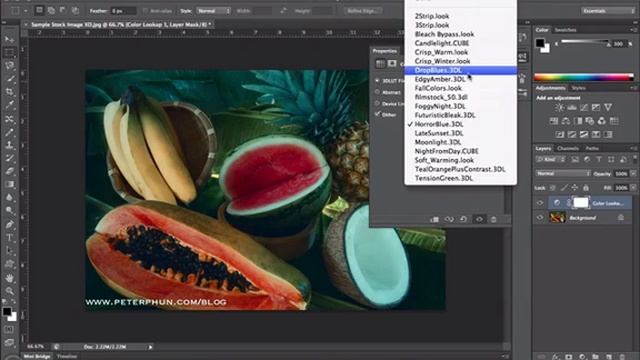The width and height of the screenshot is (640, 360).
Task: Switch to the Paths tab
Action: 592,149
